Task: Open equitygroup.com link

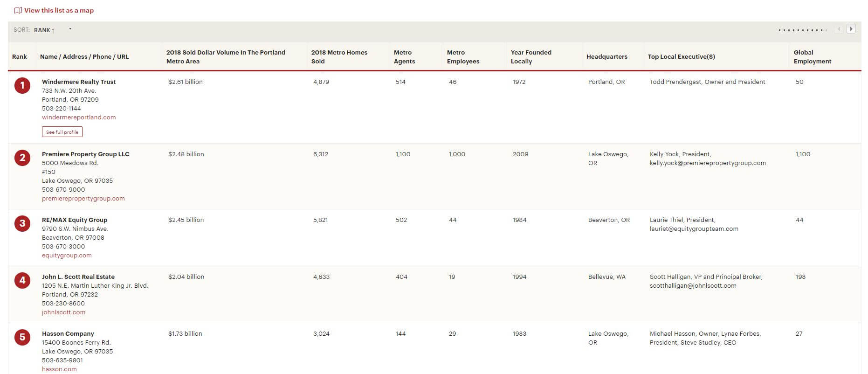Action: [67, 255]
